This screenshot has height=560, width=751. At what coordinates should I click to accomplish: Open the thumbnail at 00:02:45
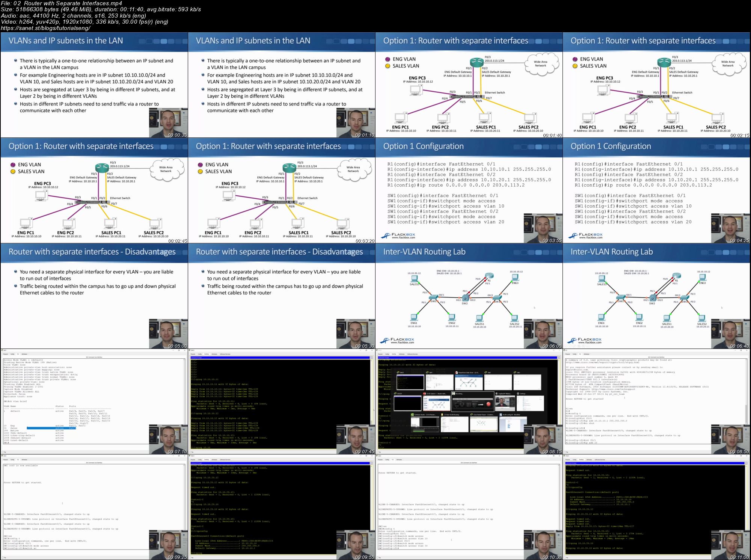tap(94, 190)
